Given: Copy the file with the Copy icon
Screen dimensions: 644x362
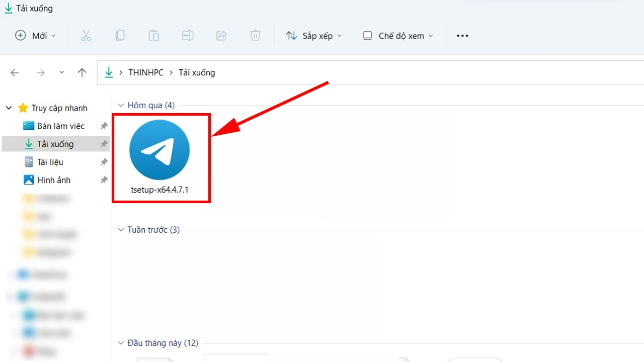Looking at the screenshot, I should click(120, 35).
